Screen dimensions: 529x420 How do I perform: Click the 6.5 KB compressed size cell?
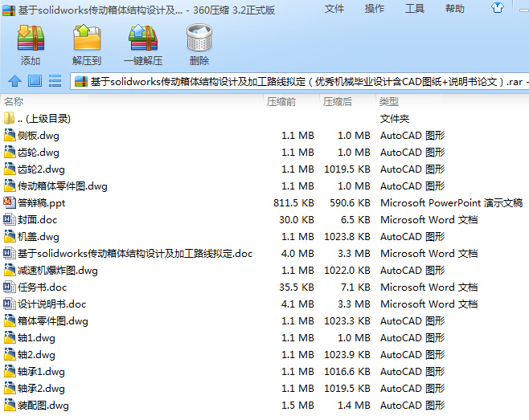click(355, 220)
